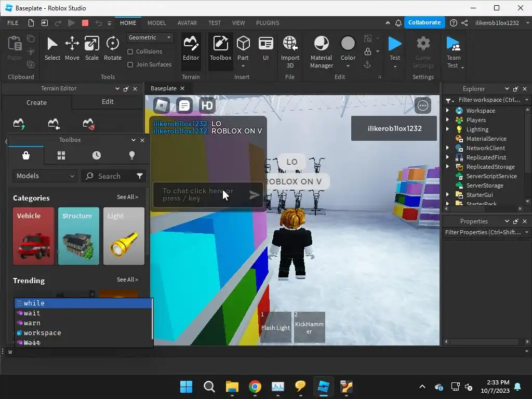Expand the ReplicatedFirst tree node
The image size is (532, 399).
pyautogui.click(x=447, y=157)
